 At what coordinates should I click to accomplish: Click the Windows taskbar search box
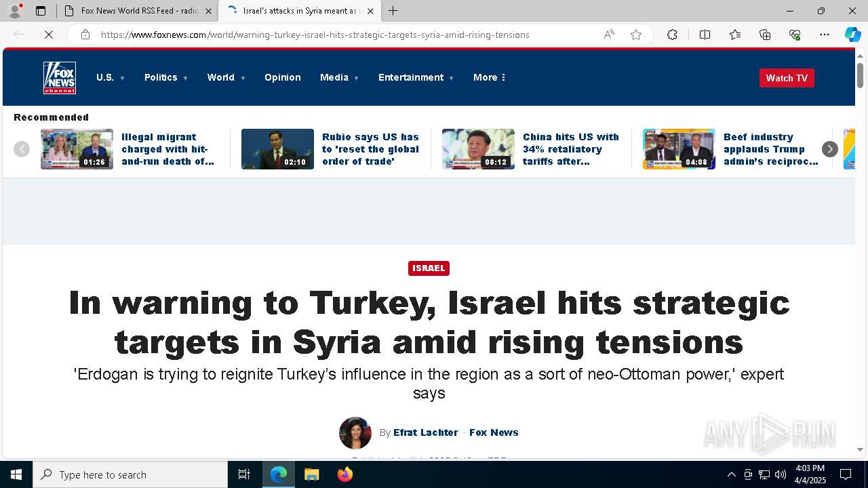(x=130, y=474)
